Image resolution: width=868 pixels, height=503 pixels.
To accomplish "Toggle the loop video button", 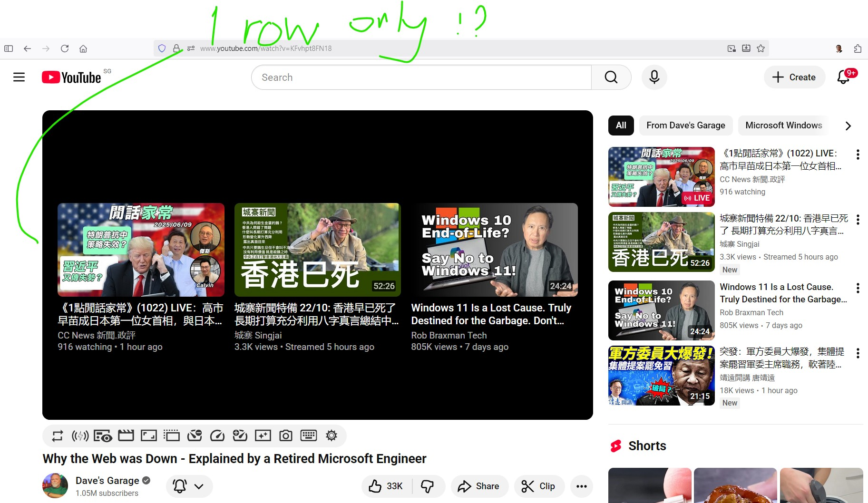I will [x=58, y=436].
